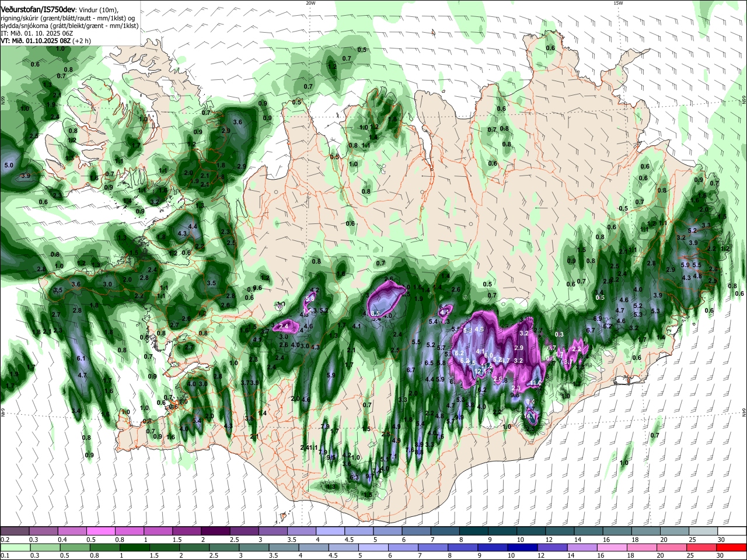Click the '15W' longitude label at top
The image size is (747, 560).
coord(619,3)
